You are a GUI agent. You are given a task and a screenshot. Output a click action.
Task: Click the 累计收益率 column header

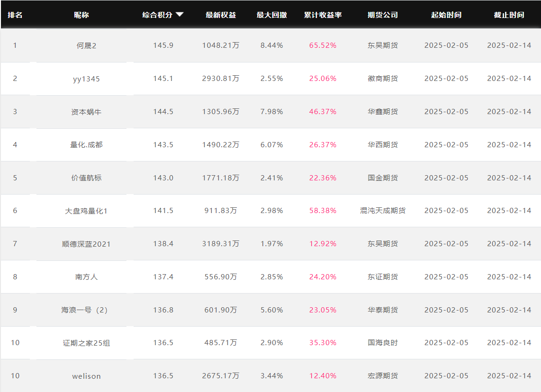pyautogui.click(x=323, y=15)
